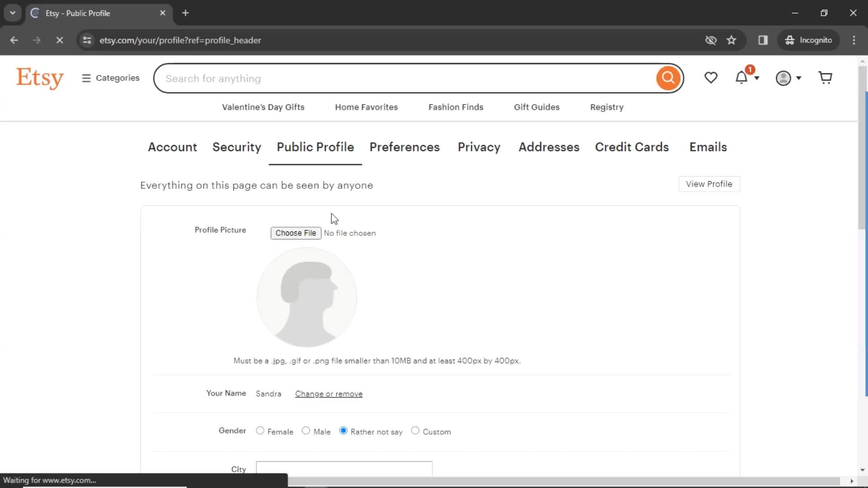
Task: Click the browser back navigation icon
Action: [x=14, y=40]
